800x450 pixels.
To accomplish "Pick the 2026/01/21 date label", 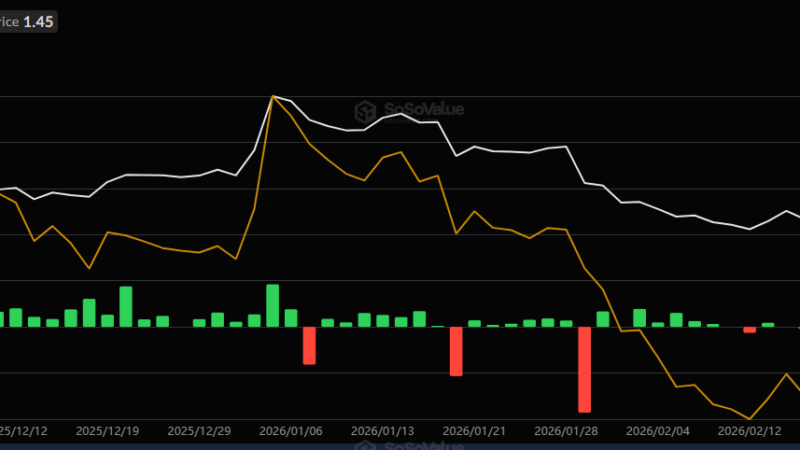I will pos(474,431).
